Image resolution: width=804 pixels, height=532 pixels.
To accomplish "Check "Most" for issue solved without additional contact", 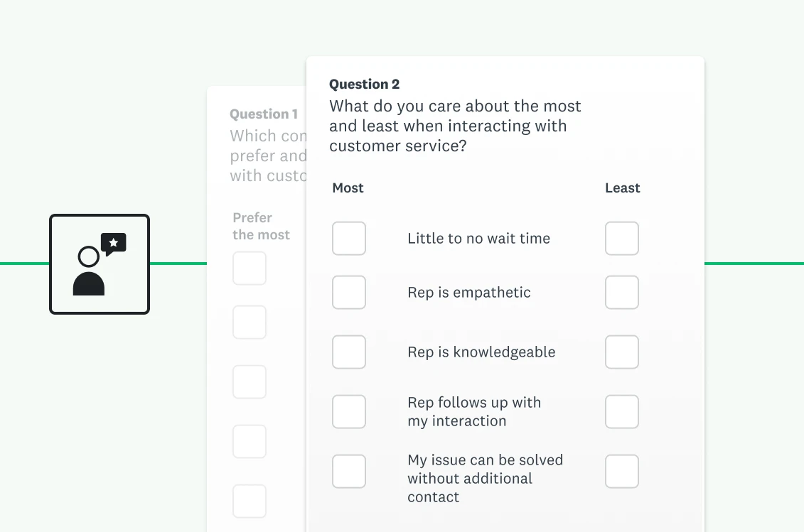I will [x=349, y=471].
